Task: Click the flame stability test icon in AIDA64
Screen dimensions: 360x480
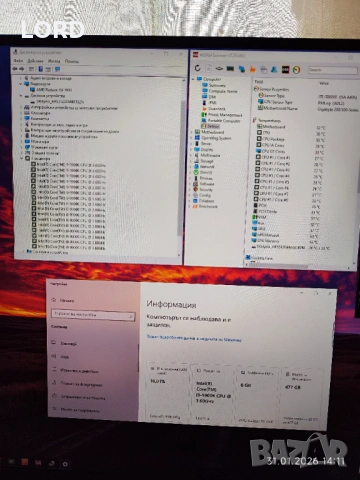Action: (252, 69)
